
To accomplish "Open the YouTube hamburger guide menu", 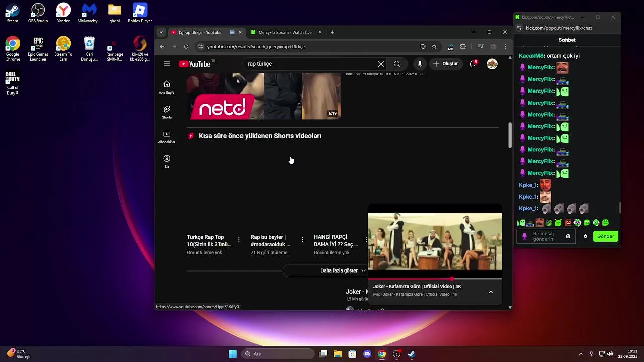I will (x=167, y=64).
